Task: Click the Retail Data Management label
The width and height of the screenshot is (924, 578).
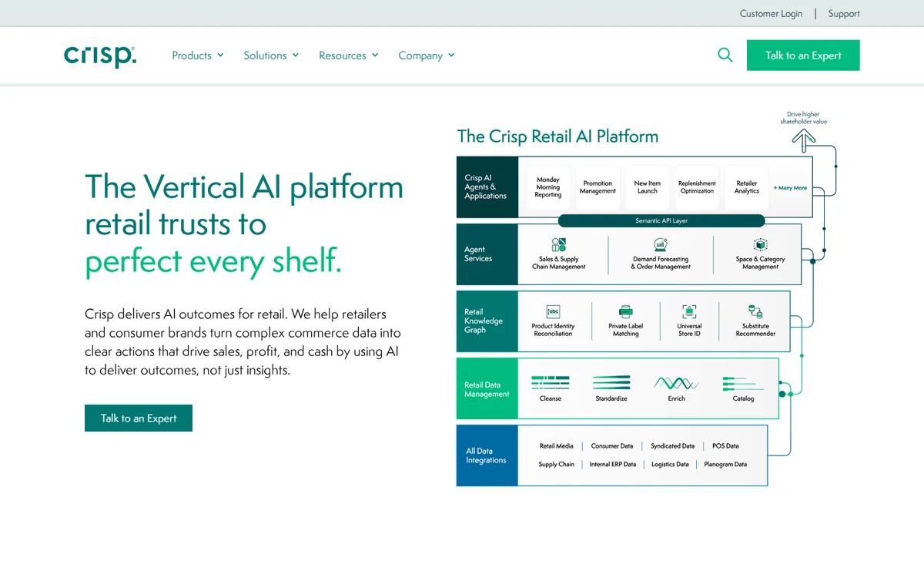Action: [x=487, y=389]
